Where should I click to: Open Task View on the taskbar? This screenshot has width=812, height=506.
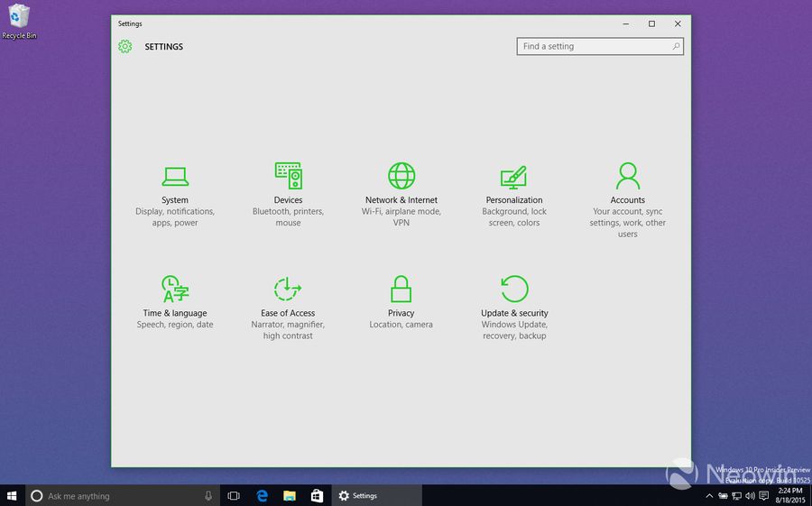(234, 496)
